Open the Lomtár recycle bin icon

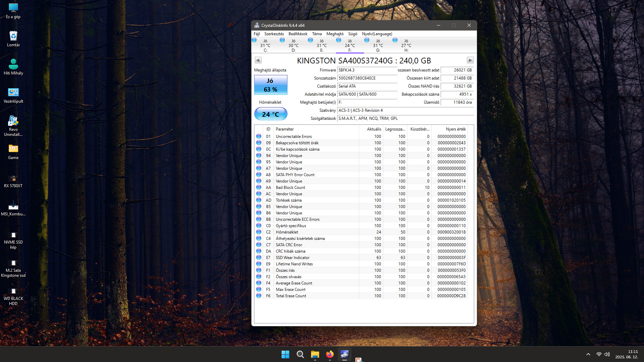click(13, 39)
